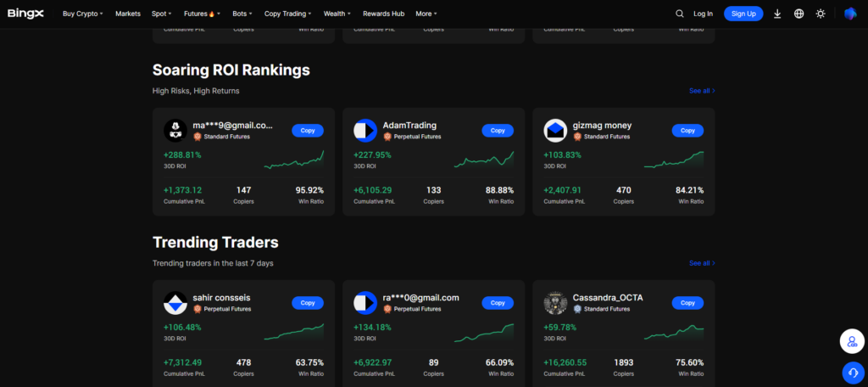The image size is (868, 387).
Task: Open the Rewards Hub tab
Action: 383,14
